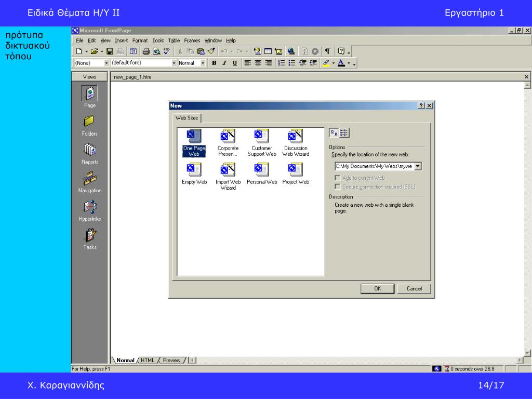Screen dimensions: 532x399
Task: Toggle the Numbering list button
Action: pos(281,63)
